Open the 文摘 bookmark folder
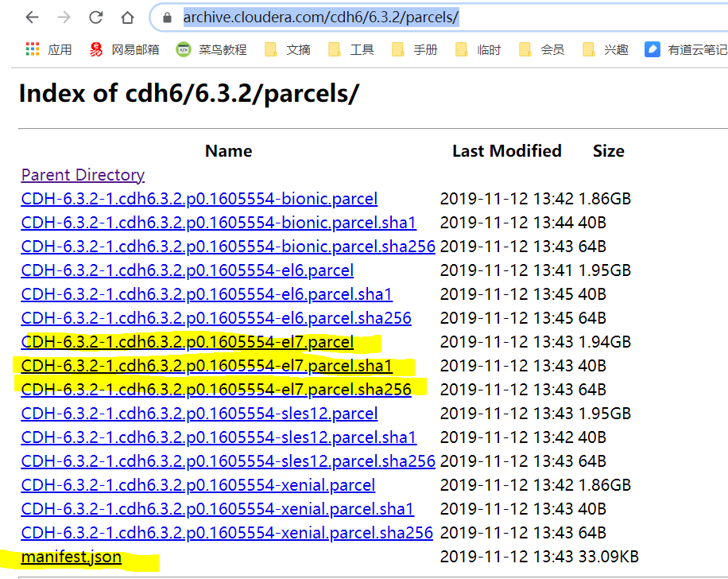The height and width of the screenshot is (579, 728). point(288,49)
